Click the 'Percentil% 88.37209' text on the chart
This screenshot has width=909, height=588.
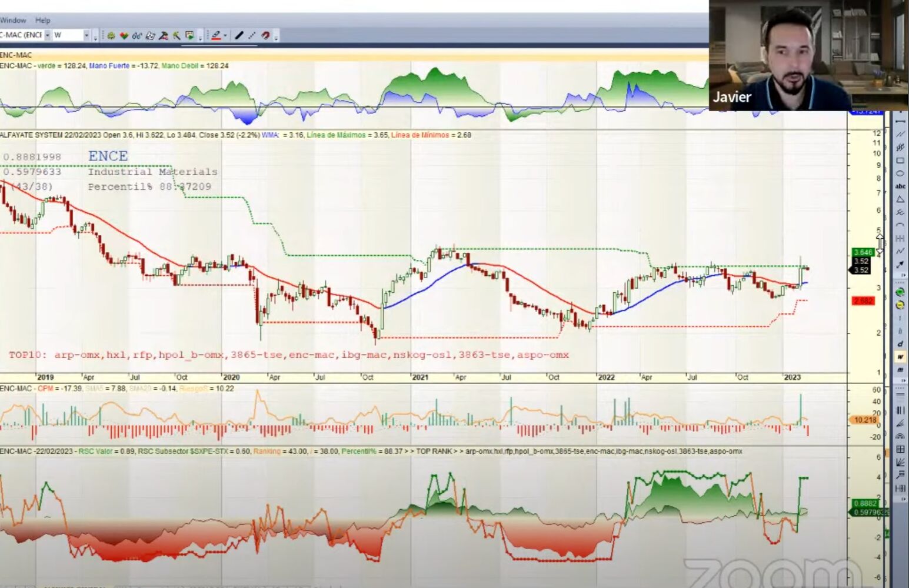pos(149,186)
